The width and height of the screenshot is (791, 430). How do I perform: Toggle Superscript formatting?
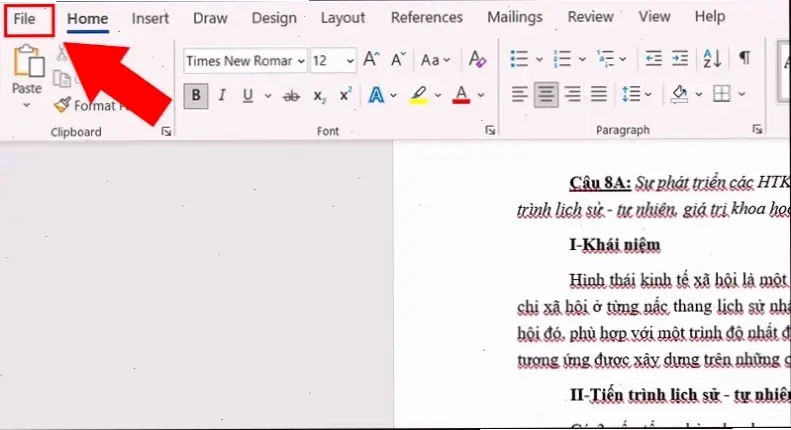tap(345, 94)
